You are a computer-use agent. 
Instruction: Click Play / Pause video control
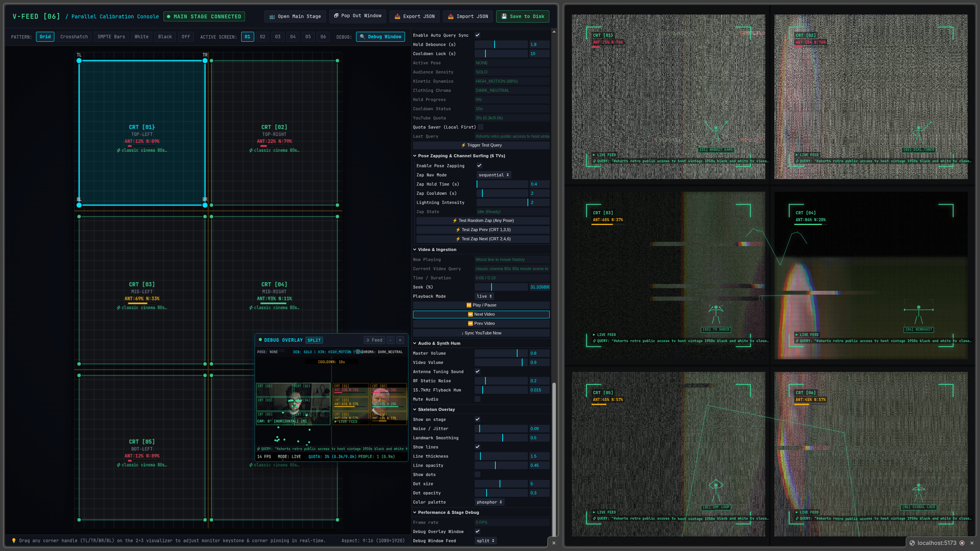coord(481,305)
